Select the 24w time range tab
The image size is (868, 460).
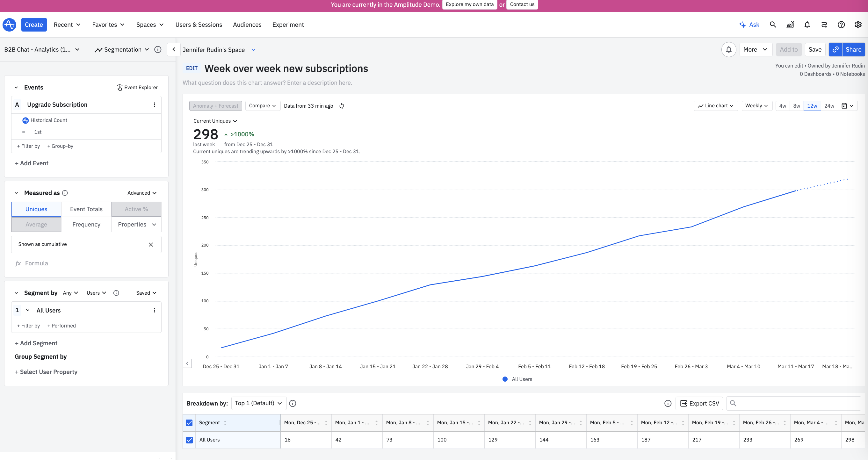[x=829, y=106]
